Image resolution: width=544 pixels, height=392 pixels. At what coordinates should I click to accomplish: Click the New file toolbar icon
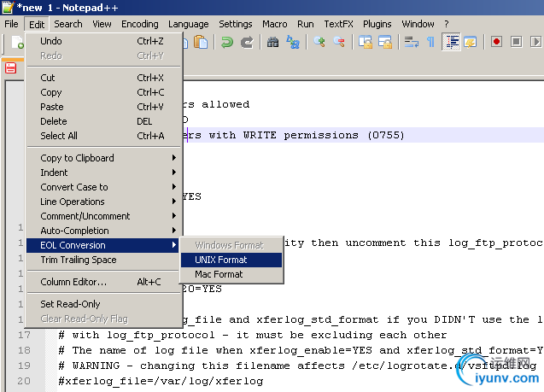point(17,43)
